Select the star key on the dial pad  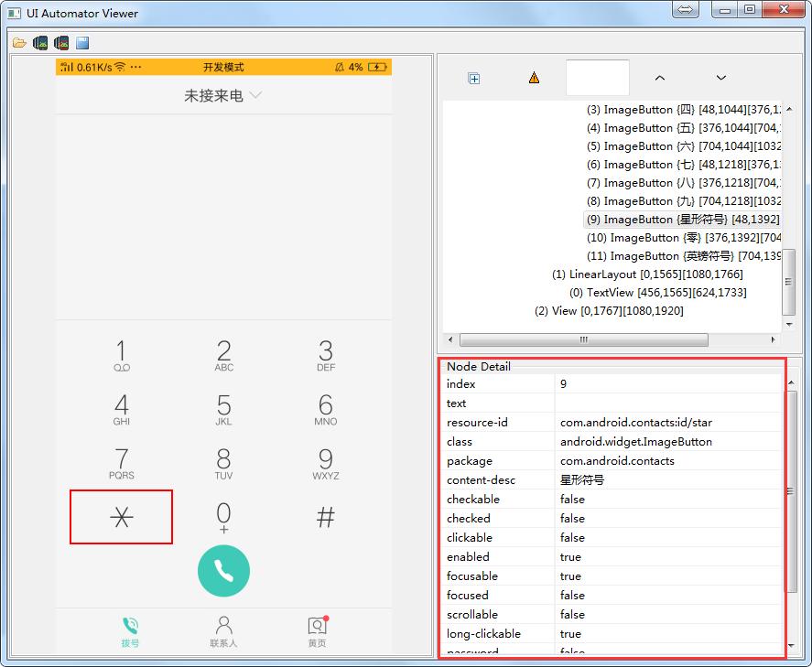coord(120,517)
